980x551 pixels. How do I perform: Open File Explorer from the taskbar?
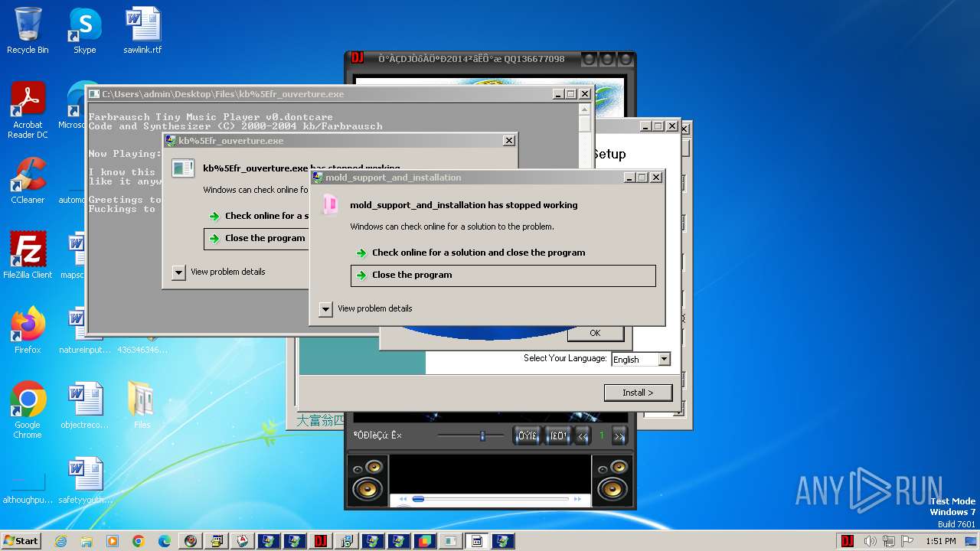coord(87,541)
